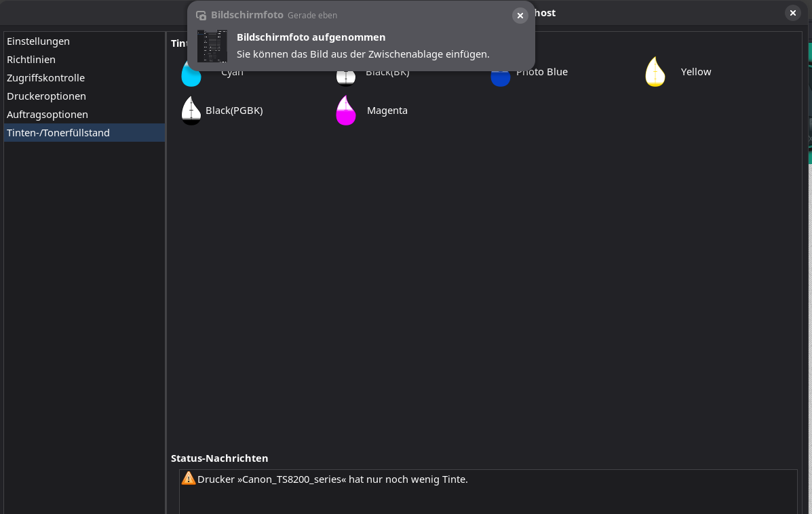
Task: Click the Magenta ink label
Action: [x=387, y=111]
